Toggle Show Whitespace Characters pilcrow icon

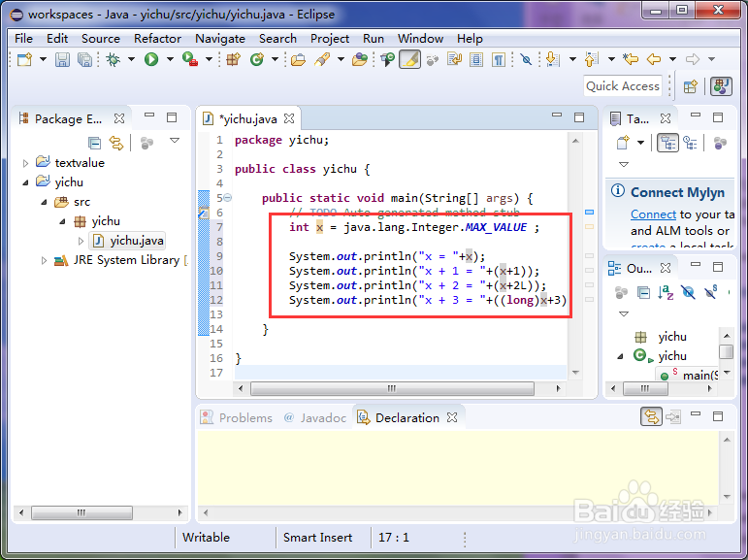499,59
